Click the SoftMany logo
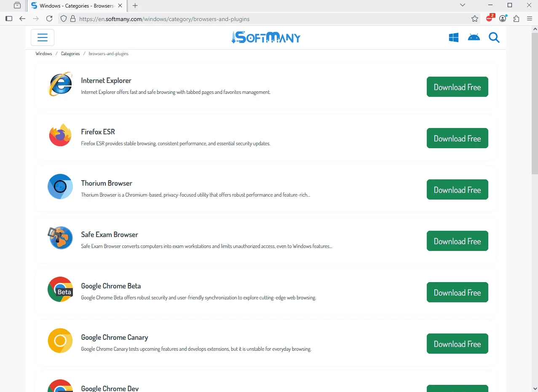The height and width of the screenshot is (392, 538). [266, 37]
